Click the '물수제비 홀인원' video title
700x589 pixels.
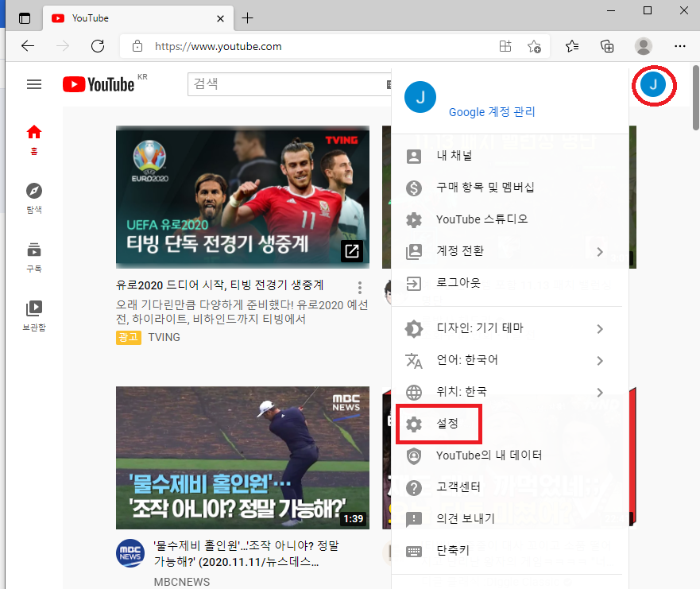point(246,553)
